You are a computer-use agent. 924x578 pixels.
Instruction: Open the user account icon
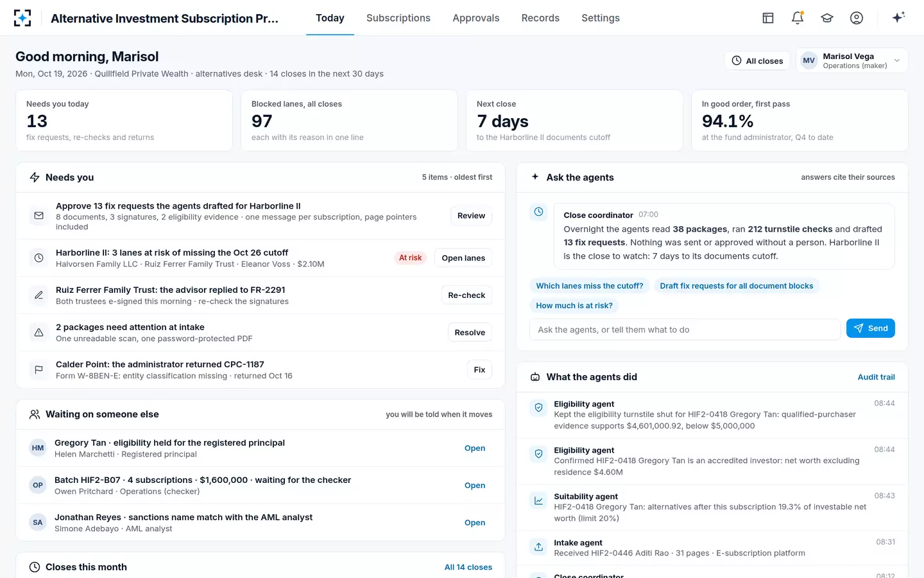point(857,18)
